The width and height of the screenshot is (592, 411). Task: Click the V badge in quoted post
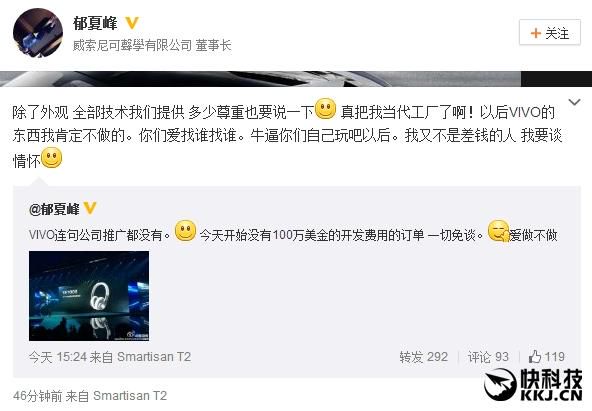(x=89, y=208)
